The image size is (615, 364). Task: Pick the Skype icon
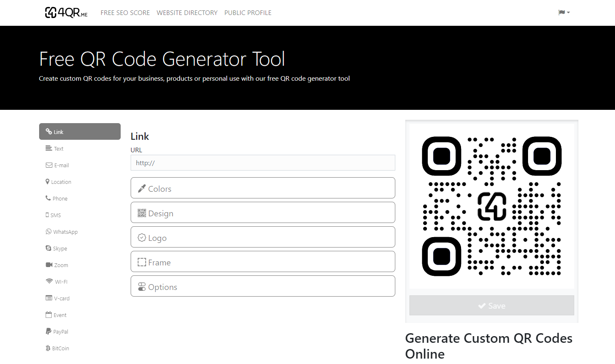pyautogui.click(x=48, y=248)
